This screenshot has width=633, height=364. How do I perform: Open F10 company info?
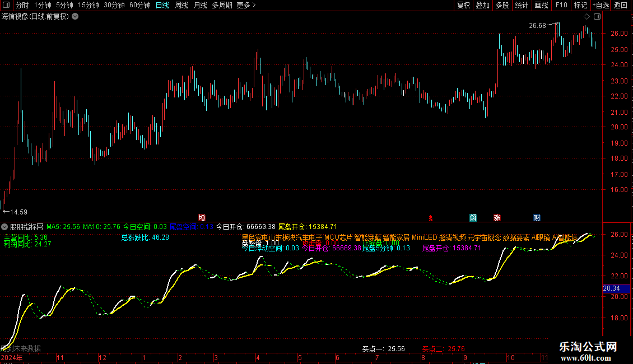click(561, 5)
